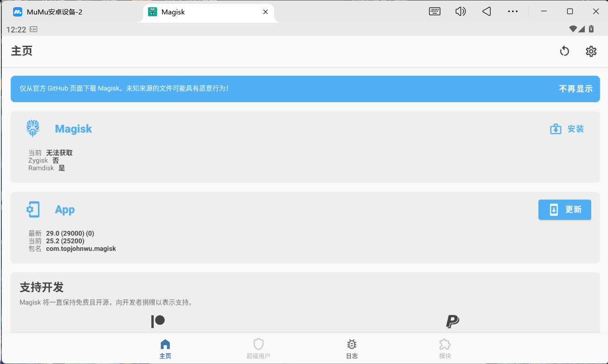Open the MuMu more options menu
Image resolution: width=608 pixels, height=364 pixels.
(512, 11)
